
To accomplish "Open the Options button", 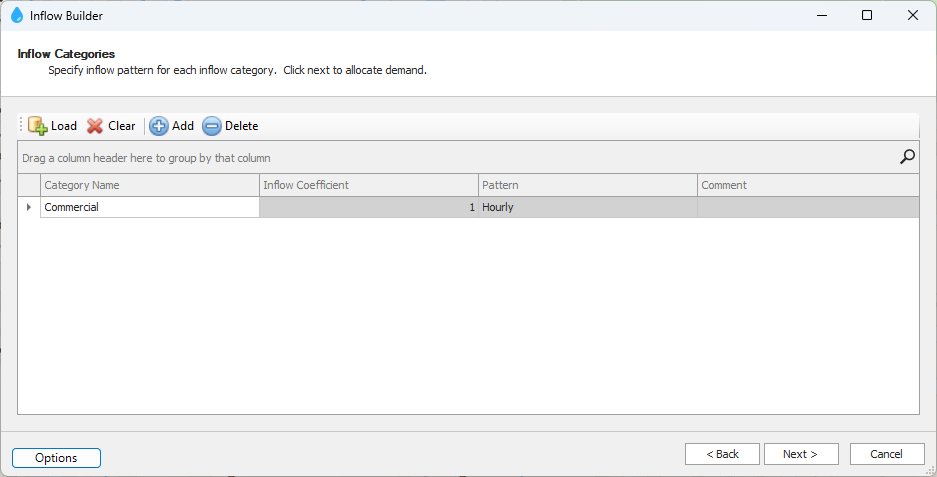I will click(x=56, y=458).
